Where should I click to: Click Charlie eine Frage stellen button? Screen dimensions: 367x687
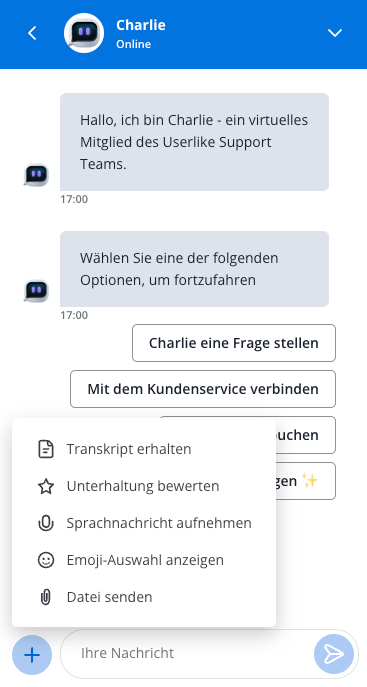click(x=234, y=343)
